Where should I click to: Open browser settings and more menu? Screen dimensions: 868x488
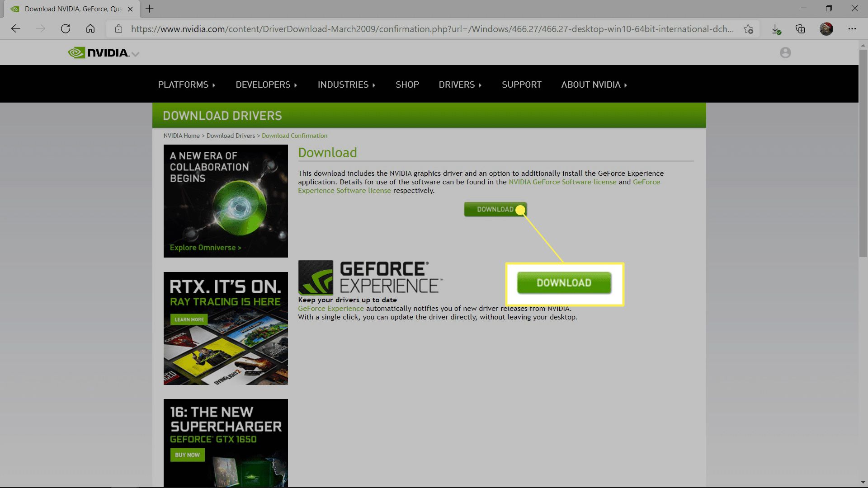852,29
